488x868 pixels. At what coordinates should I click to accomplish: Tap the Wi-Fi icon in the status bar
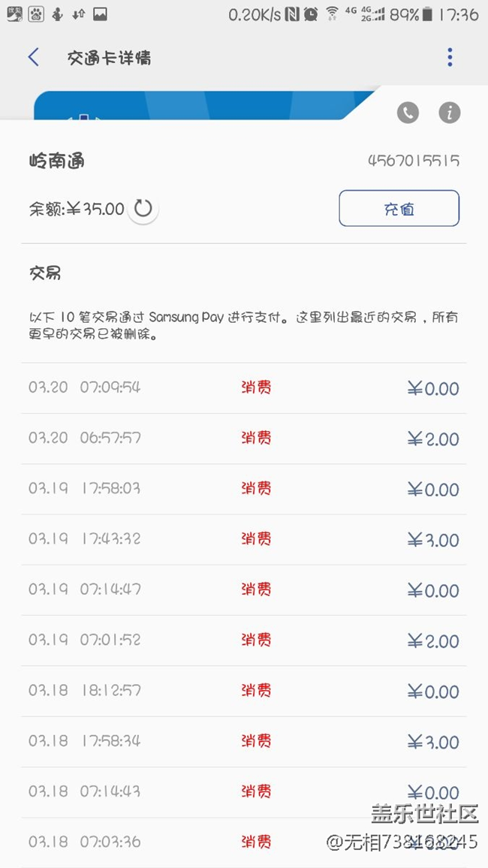pos(331,13)
